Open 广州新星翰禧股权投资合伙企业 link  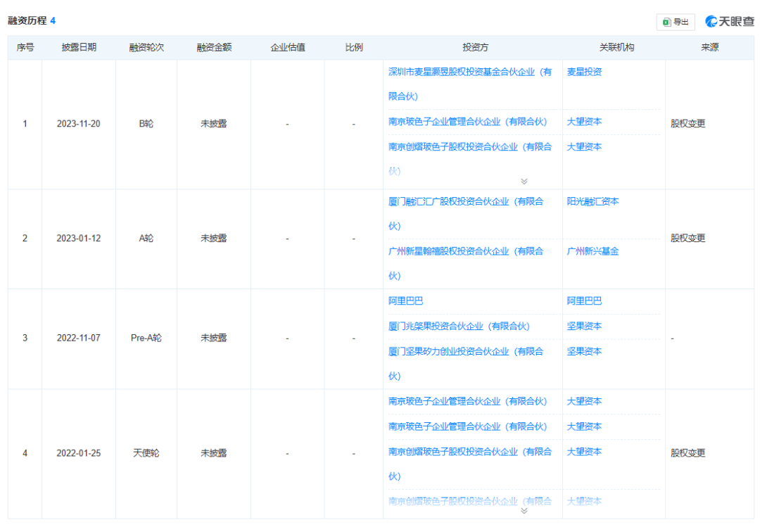pyautogui.click(x=466, y=264)
